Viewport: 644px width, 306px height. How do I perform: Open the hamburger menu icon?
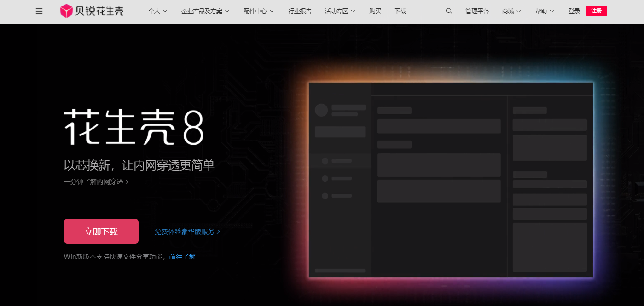tap(39, 11)
